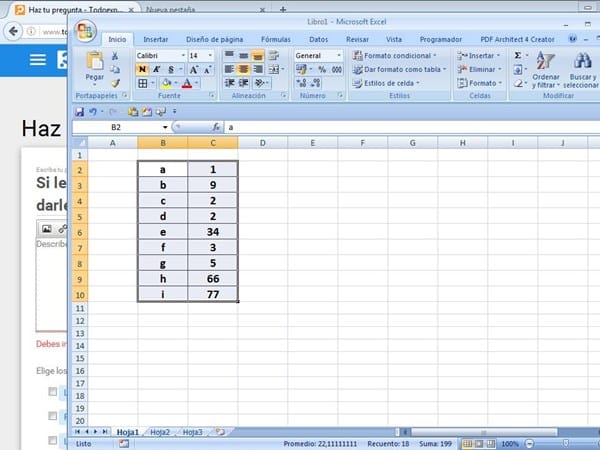Viewport: 600px width, 450px height.
Task: Click the Copy format paintbrush icon
Action: pyautogui.click(x=115, y=83)
